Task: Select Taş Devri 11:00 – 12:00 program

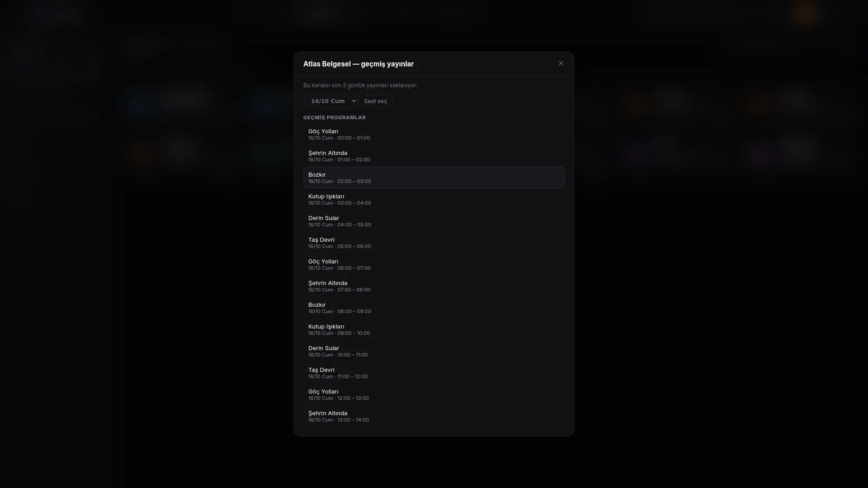Action: click(434, 373)
